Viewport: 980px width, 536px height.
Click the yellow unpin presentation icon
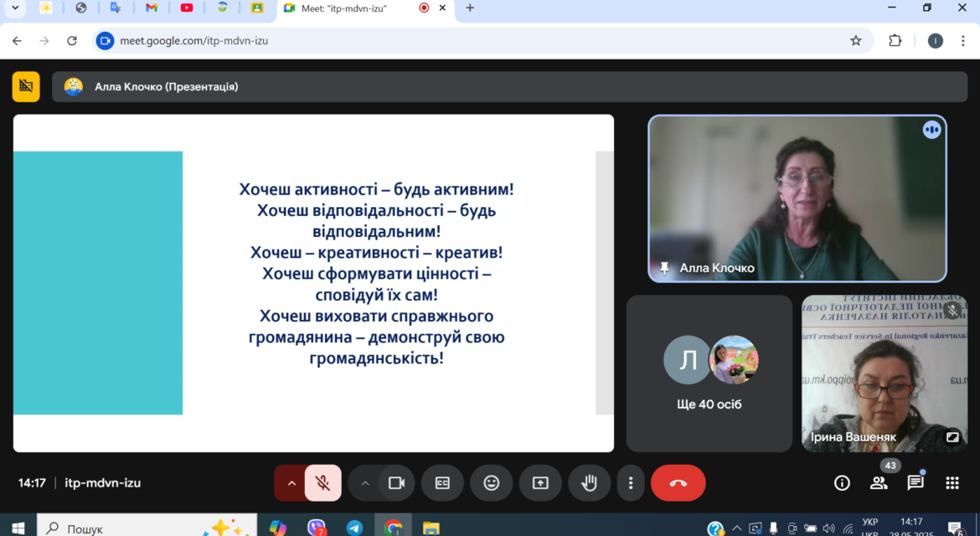click(26, 87)
